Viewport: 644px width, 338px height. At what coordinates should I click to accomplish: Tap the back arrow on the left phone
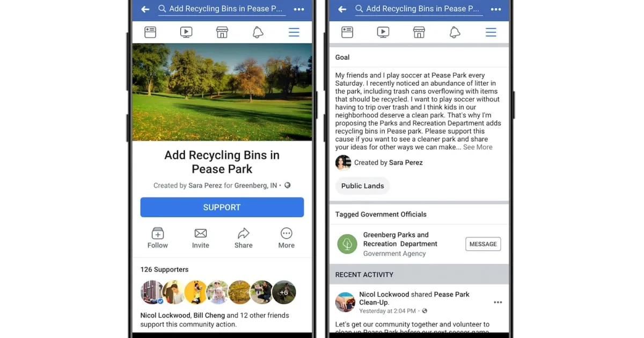(x=145, y=9)
